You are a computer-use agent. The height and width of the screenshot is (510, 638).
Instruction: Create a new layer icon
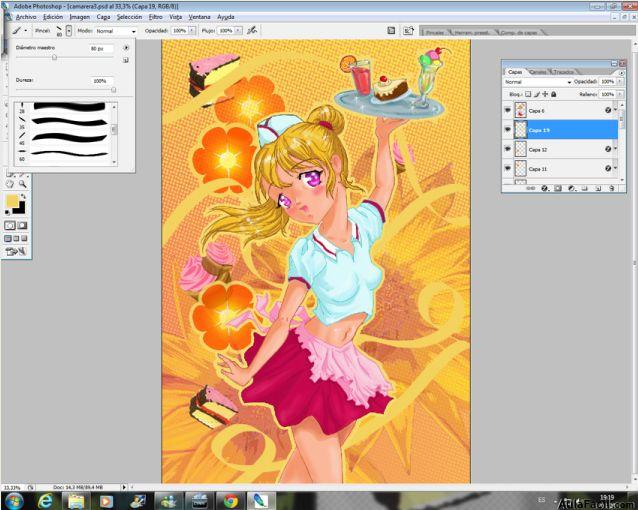coord(598,188)
